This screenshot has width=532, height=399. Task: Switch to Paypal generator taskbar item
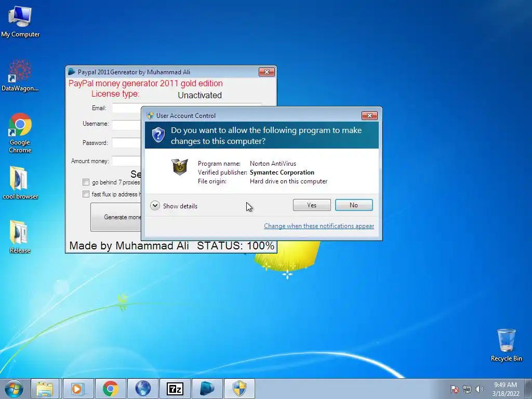[x=207, y=389]
